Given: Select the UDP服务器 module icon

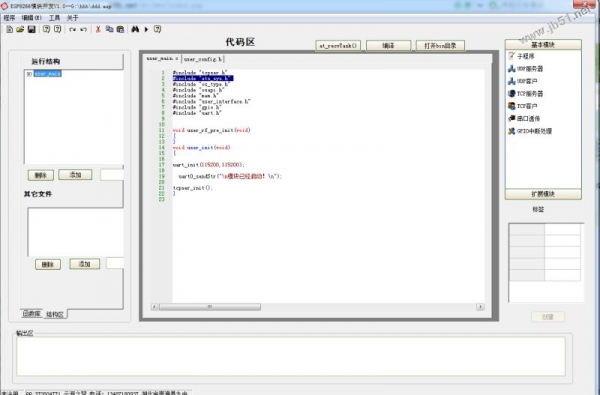Looking at the screenshot, I should pyautogui.click(x=511, y=69).
